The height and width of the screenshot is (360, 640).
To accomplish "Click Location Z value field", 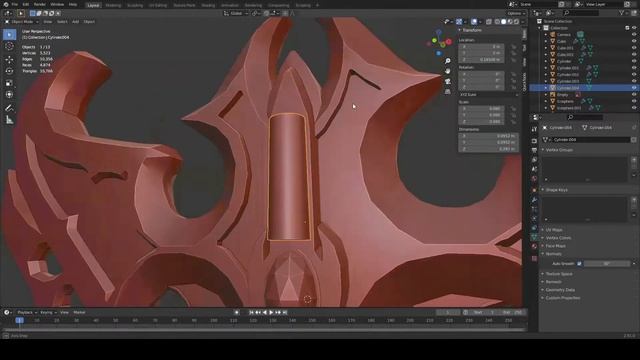I will click(482, 60).
